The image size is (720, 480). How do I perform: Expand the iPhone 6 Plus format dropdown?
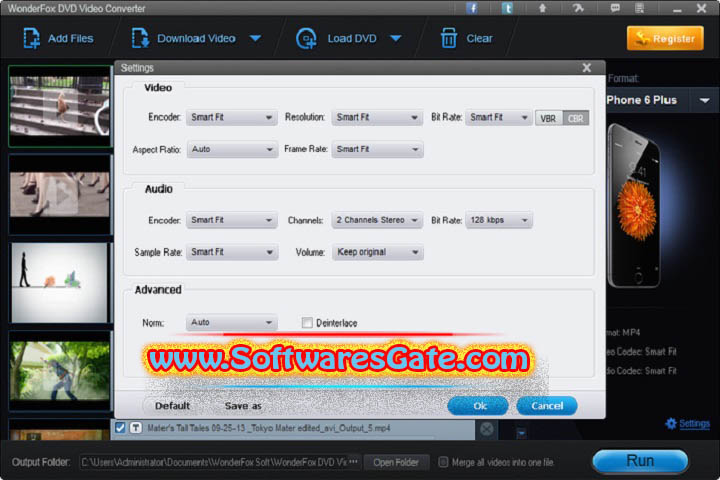[x=704, y=100]
